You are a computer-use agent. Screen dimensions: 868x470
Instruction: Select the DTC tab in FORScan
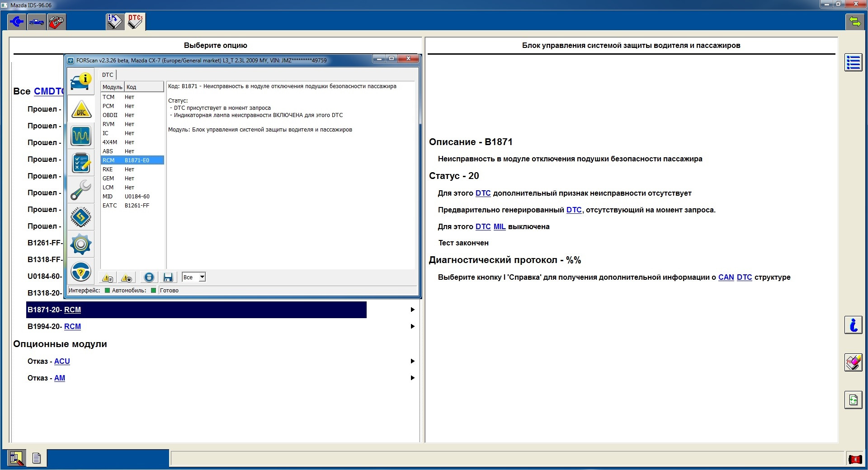coord(108,75)
